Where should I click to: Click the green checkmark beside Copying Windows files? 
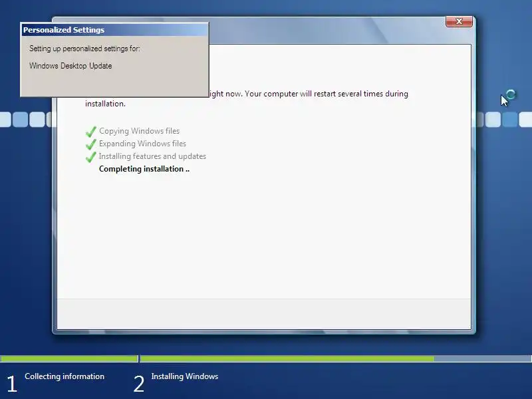91,132
